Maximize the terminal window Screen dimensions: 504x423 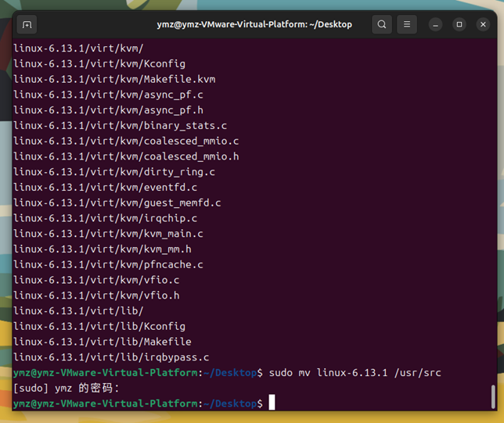[459, 25]
